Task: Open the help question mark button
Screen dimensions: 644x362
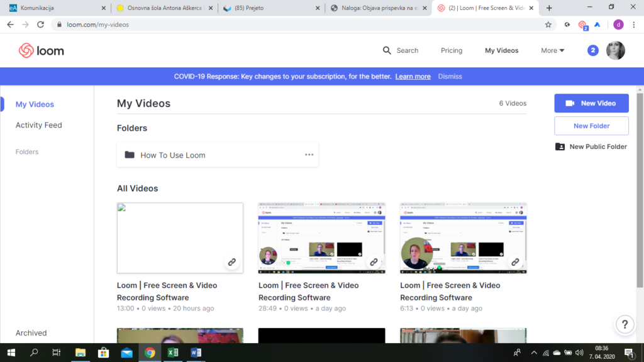Action: pos(625,324)
